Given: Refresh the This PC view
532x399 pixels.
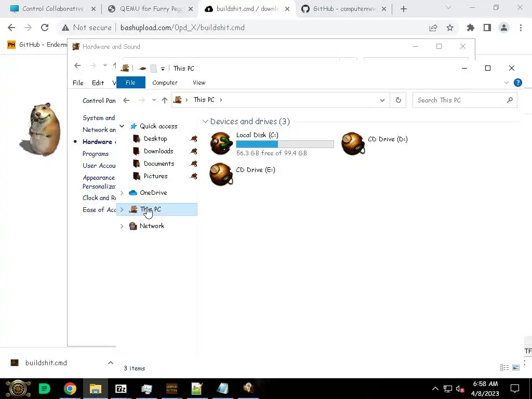Looking at the screenshot, I should point(398,100).
